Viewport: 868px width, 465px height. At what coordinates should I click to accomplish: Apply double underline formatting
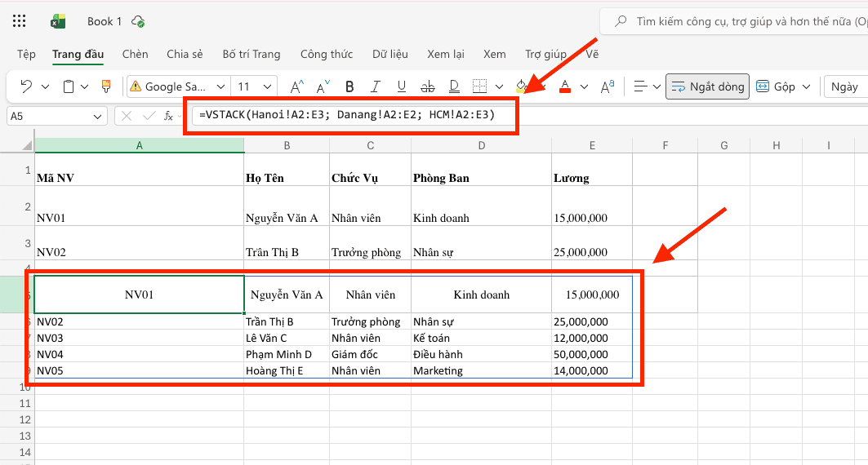pos(454,86)
